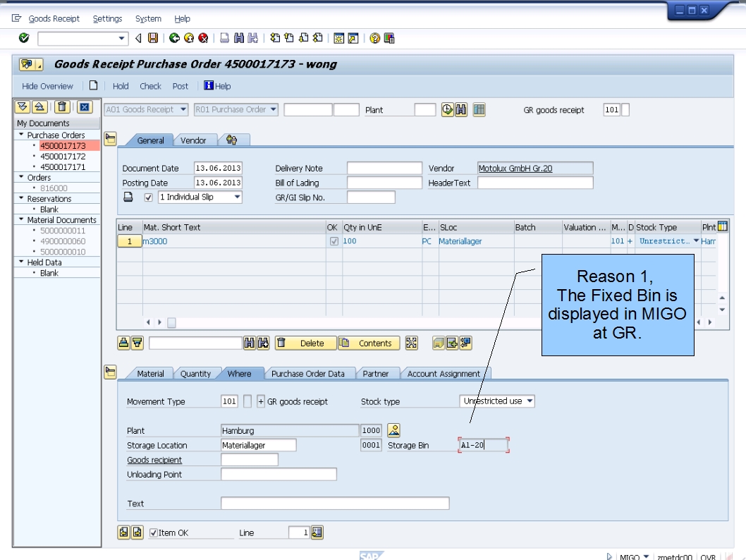Toggle the Item OK checkbox
Viewport: 746px width, 560px height.
coord(153,533)
